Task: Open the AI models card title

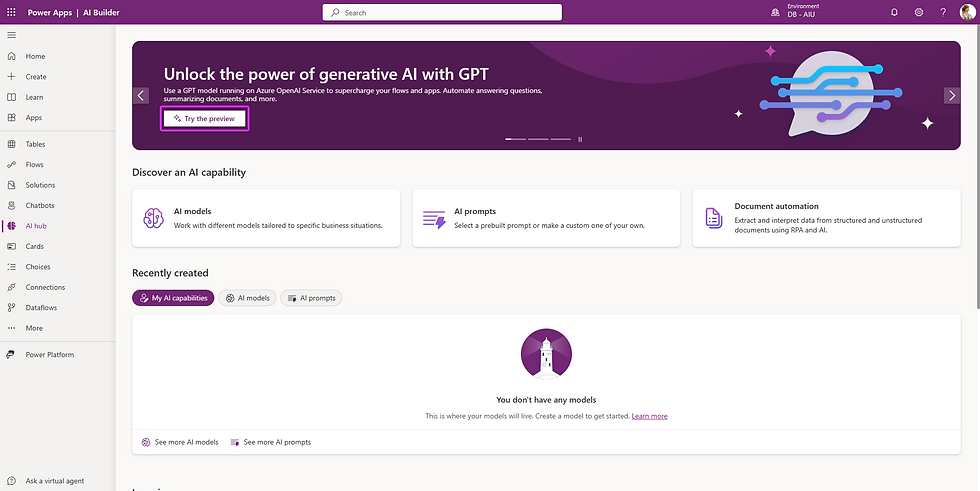Action: pyautogui.click(x=192, y=212)
